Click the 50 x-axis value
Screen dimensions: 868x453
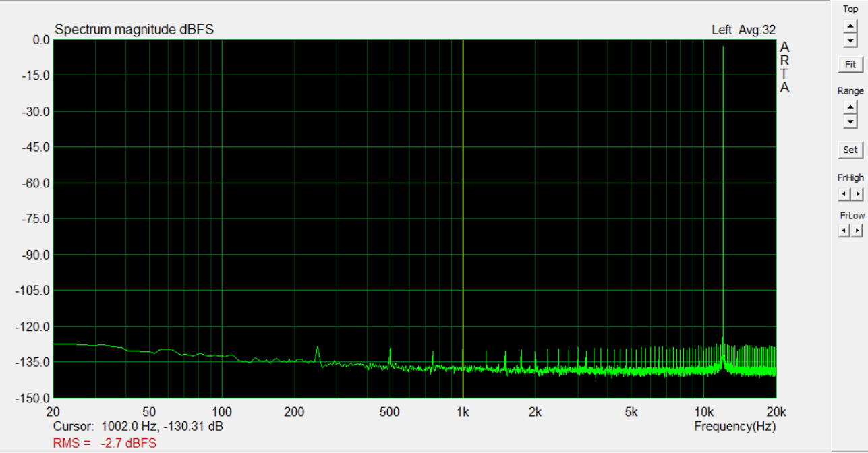pyautogui.click(x=150, y=412)
